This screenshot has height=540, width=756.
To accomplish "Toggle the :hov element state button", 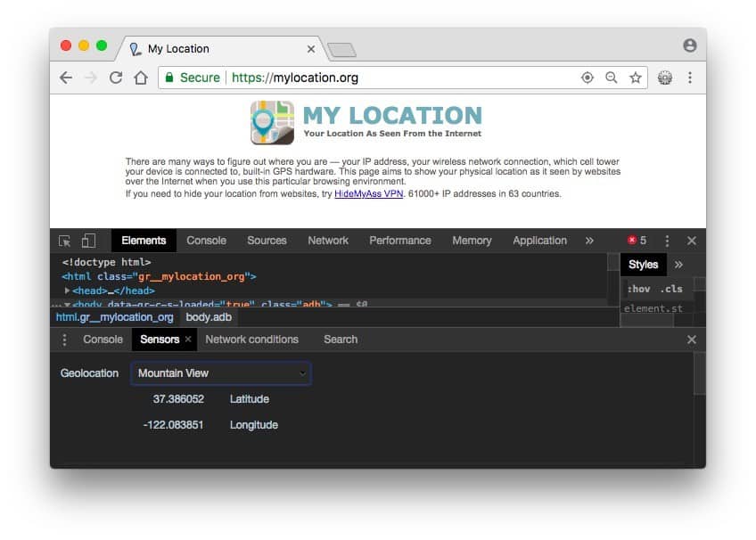I will coord(638,289).
